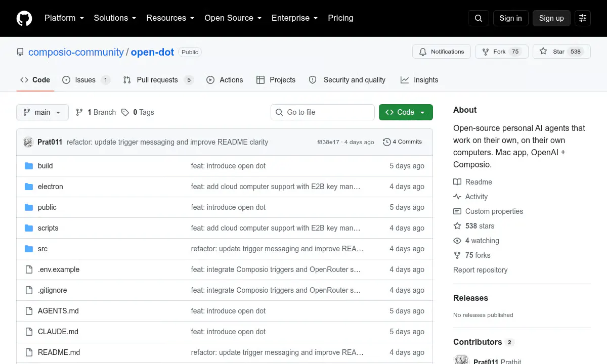Click the book icon next to Readme
Image resolution: width=607 pixels, height=364 pixels.
457,182
